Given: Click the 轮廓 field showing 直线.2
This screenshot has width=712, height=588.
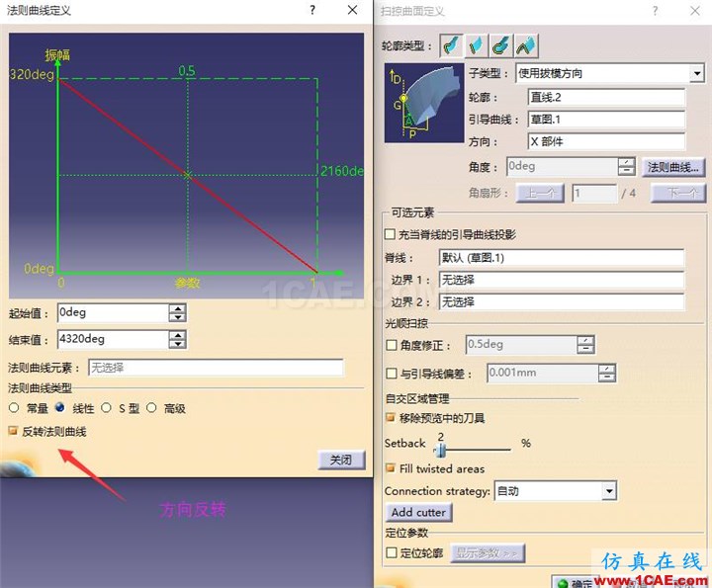Looking at the screenshot, I should click(606, 97).
